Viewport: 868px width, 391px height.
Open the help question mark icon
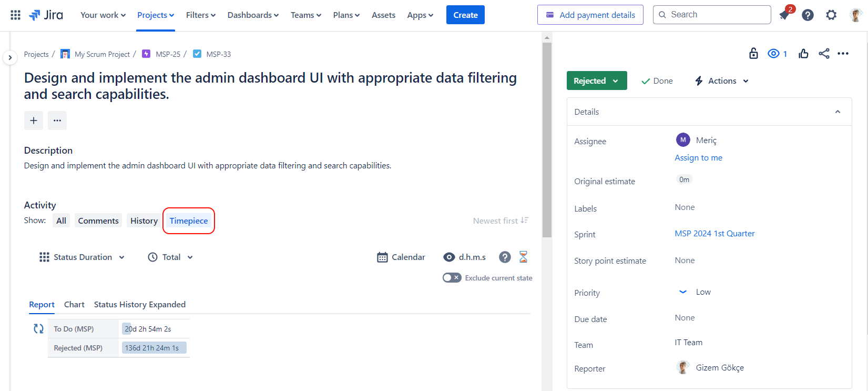click(808, 15)
